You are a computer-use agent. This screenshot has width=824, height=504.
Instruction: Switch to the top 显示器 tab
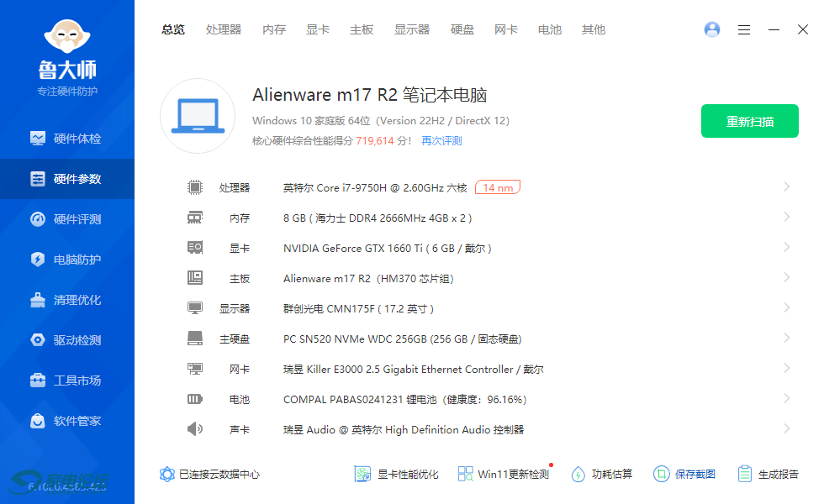(412, 30)
